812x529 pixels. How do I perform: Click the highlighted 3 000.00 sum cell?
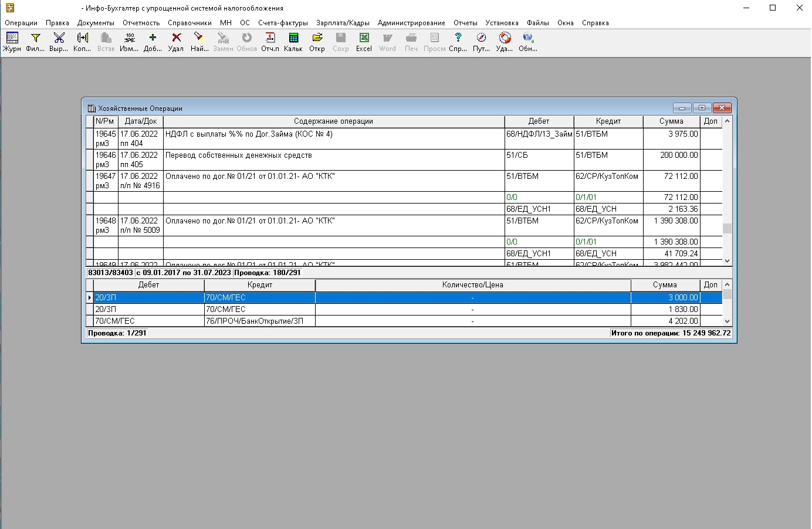point(665,297)
